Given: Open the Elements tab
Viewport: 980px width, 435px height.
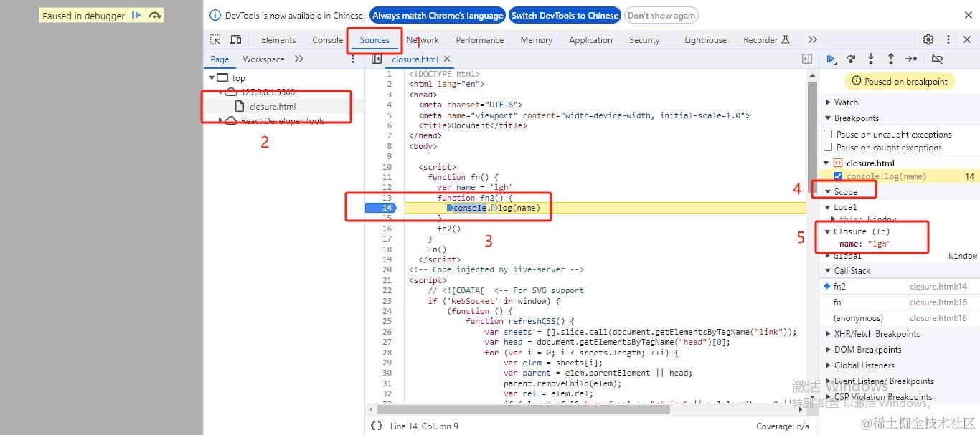Looking at the screenshot, I should (278, 40).
